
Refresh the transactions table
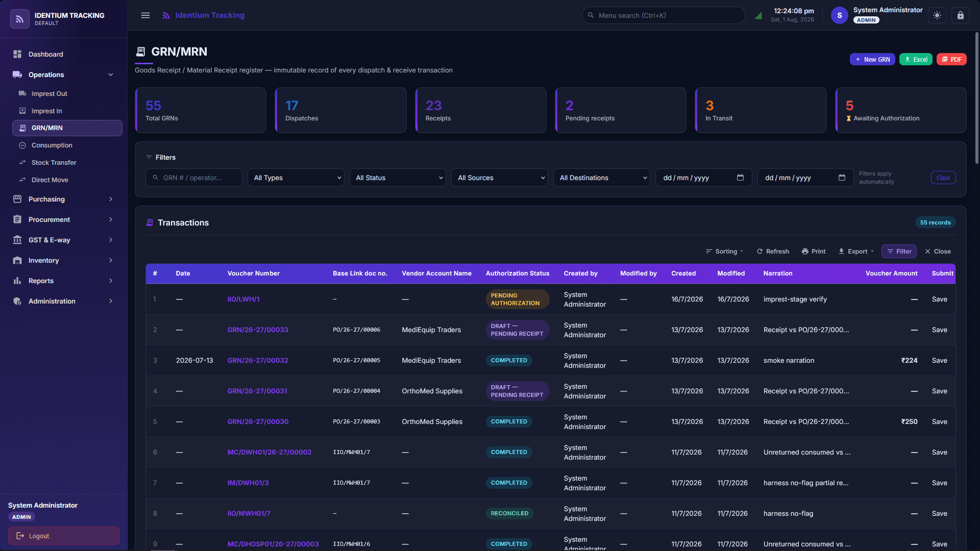pos(773,252)
